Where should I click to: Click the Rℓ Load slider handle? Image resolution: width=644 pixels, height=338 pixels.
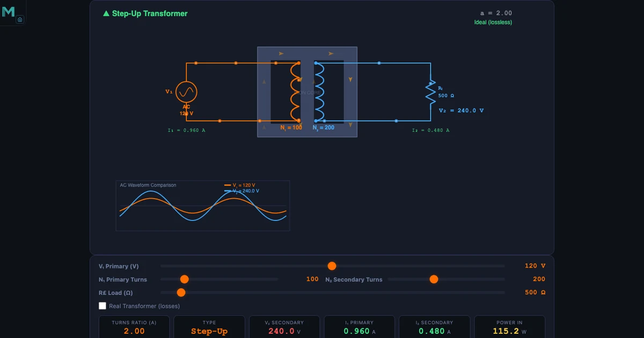click(181, 292)
